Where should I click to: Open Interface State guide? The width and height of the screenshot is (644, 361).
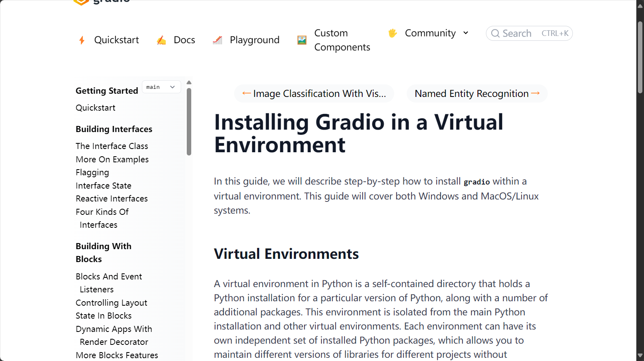[103, 186]
